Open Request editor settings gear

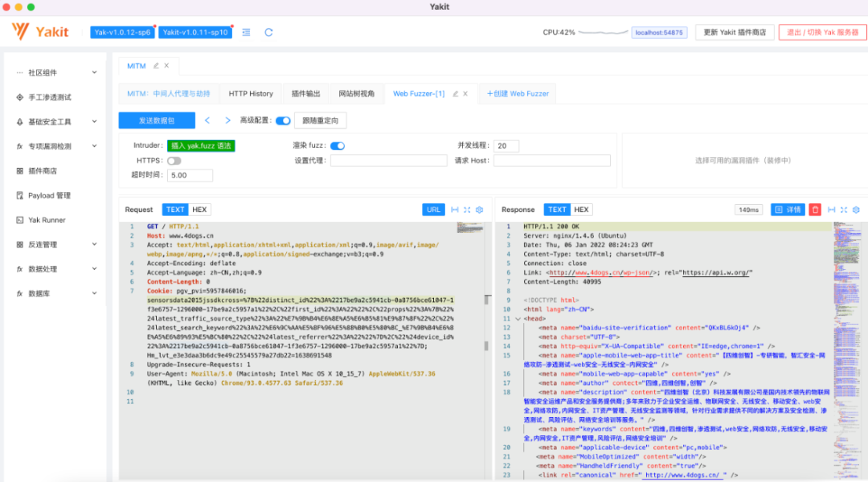479,210
